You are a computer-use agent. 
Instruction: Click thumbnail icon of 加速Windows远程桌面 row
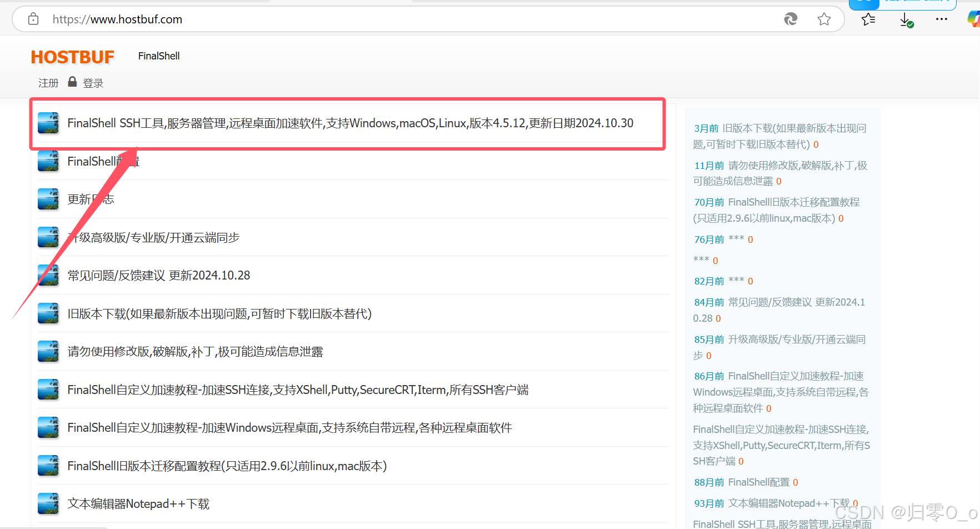click(48, 427)
